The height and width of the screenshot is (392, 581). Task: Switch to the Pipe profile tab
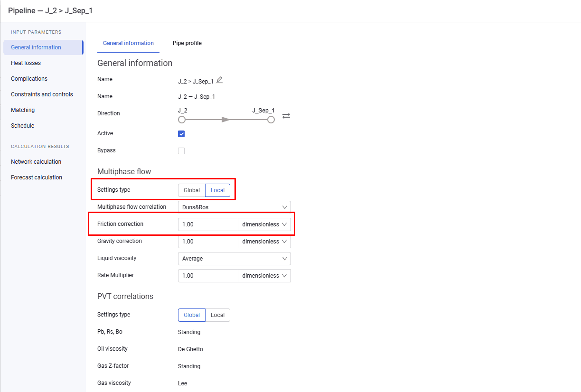point(187,43)
